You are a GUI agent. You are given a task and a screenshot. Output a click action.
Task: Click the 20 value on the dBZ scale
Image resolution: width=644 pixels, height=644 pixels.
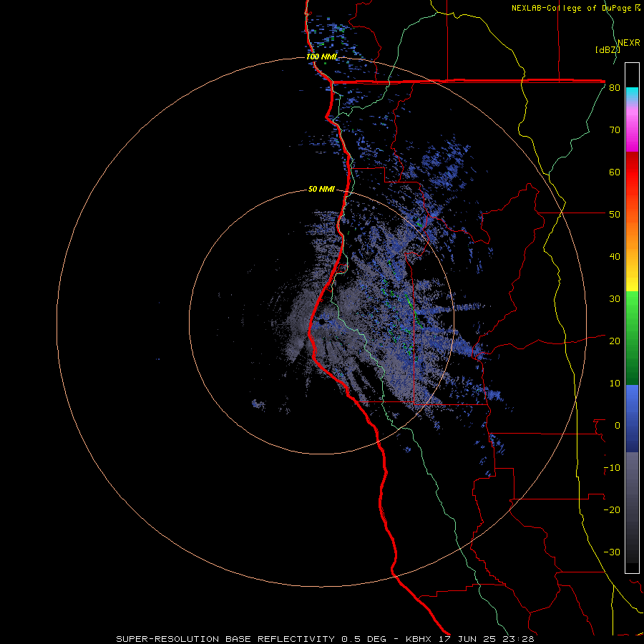(x=615, y=341)
